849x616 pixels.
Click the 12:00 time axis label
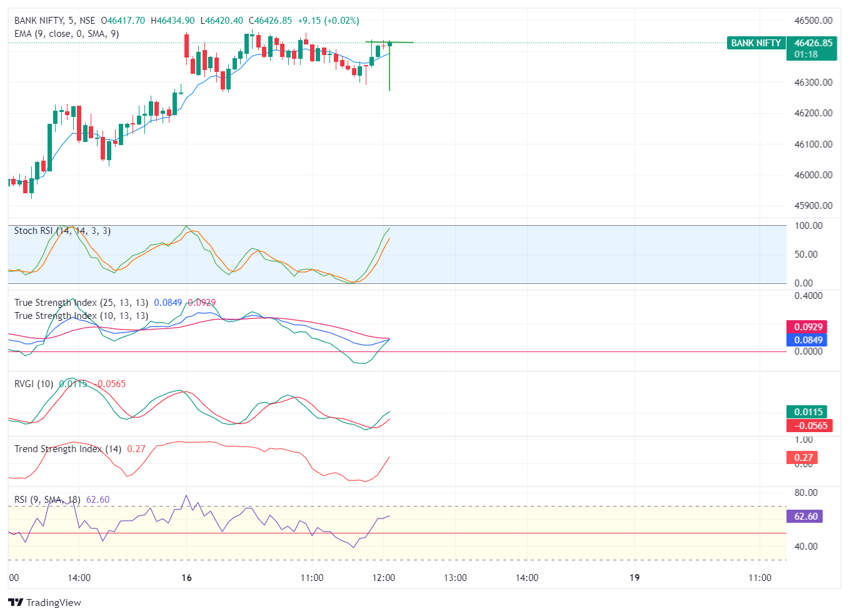383,578
